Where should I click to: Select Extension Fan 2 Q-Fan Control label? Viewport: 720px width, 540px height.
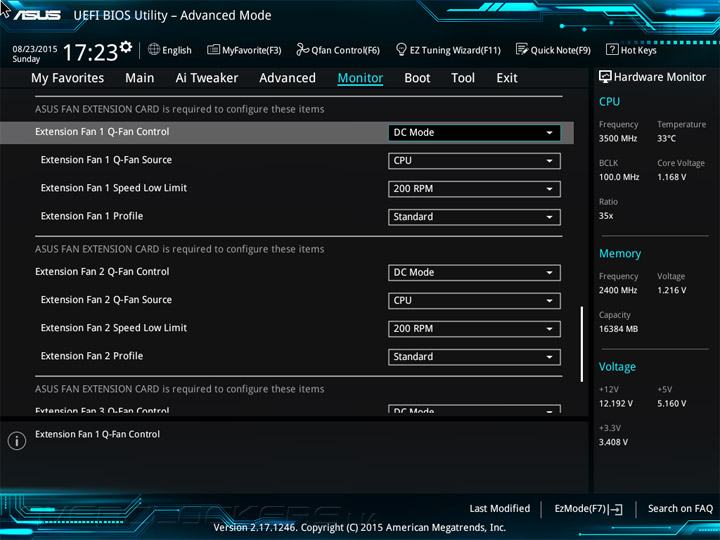pyautogui.click(x=102, y=272)
